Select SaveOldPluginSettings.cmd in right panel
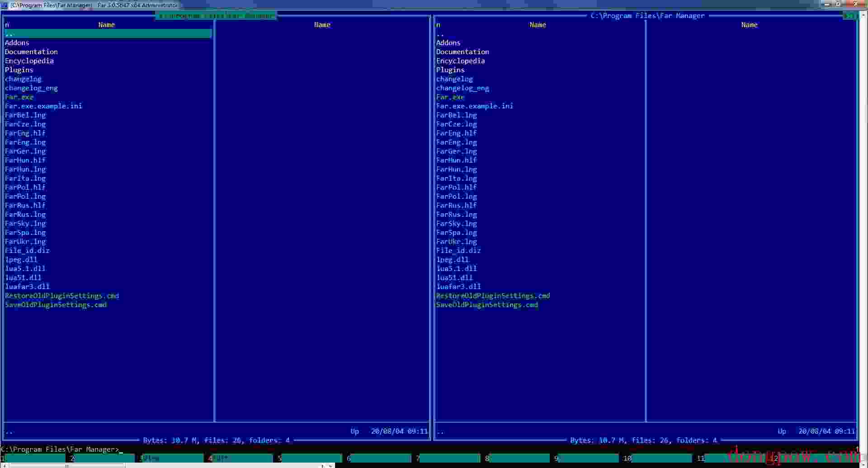The image size is (868, 468). coord(487,305)
